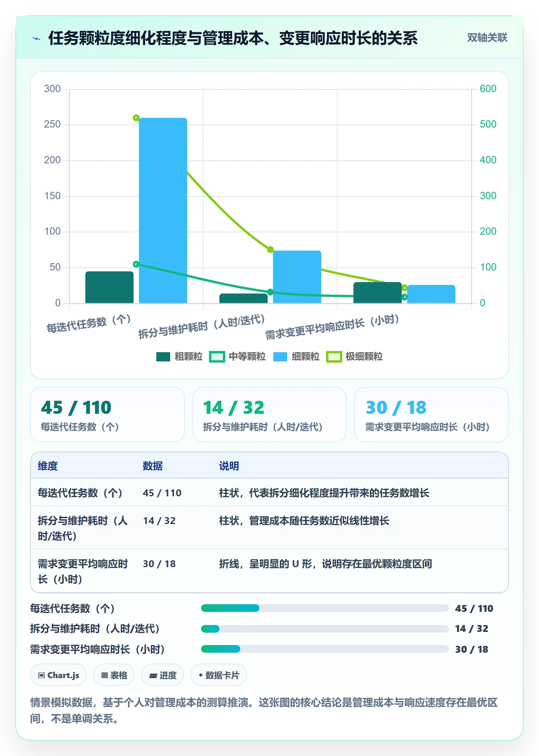The height and width of the screenshot is (756, 539).
Task: Select the 45 / 110 data card
Action: coord(107,415)
